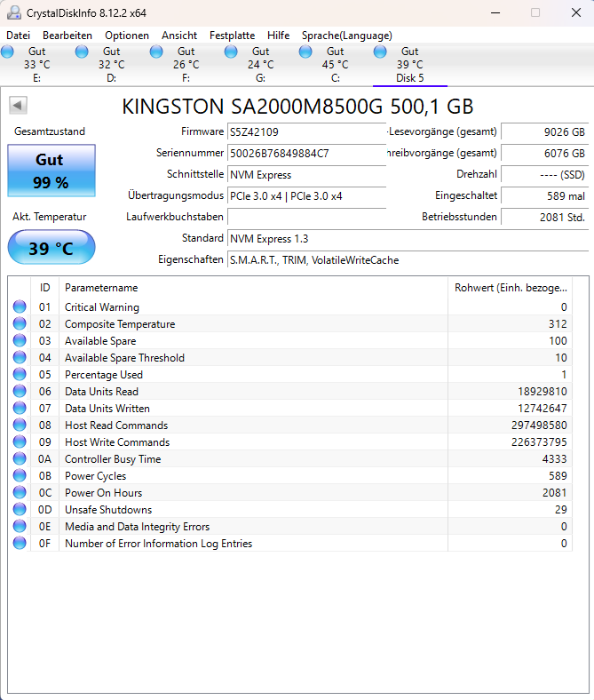Click the status circle for Error Information Log Entries
This screenshot has width=594, height=700.
click(x=20, y=544)
